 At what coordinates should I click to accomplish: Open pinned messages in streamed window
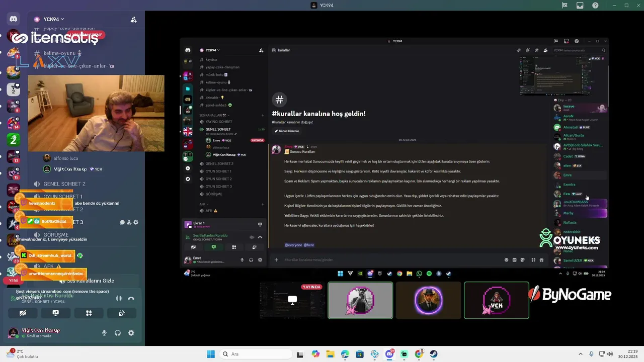(536, 50)
